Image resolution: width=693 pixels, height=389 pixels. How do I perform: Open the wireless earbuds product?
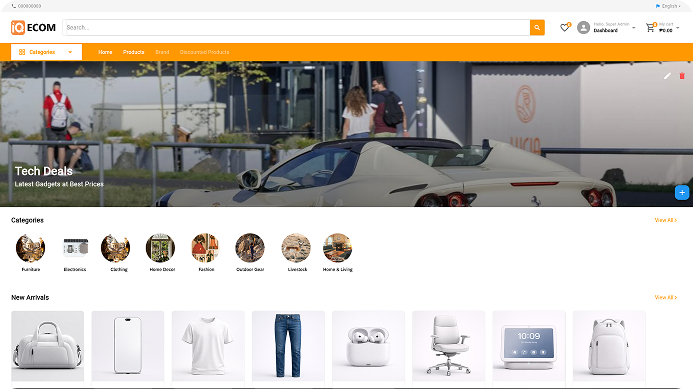coord(369,346)
